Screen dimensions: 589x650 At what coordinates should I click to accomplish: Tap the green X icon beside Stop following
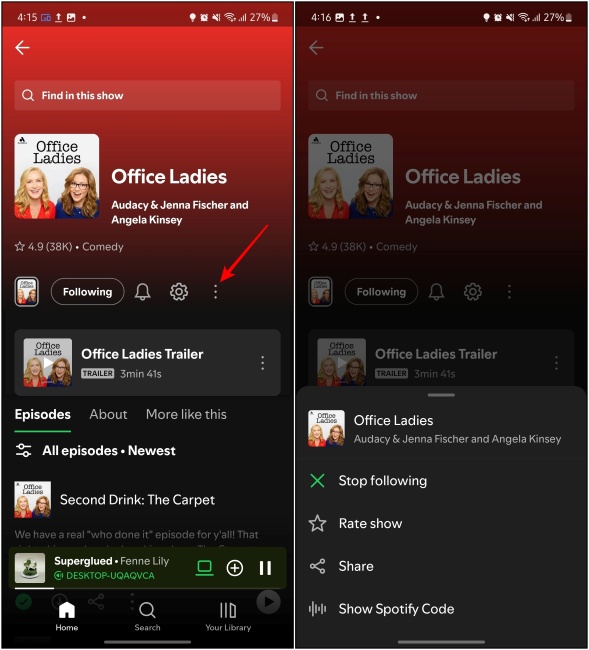tap(318, 481)
